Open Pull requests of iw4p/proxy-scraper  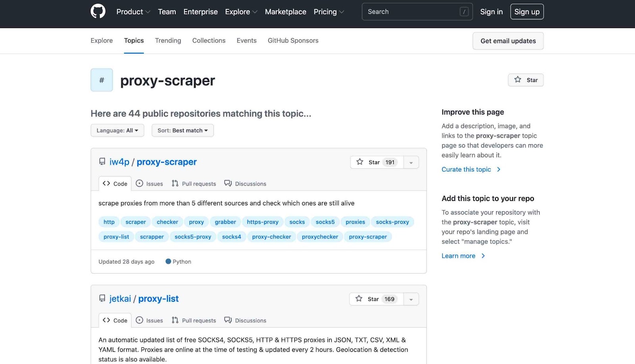194,184
